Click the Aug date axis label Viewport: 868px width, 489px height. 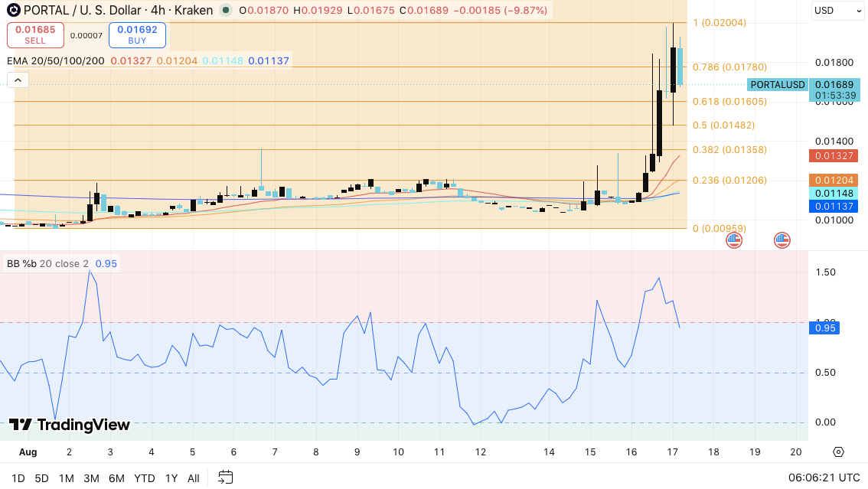(x=28, y=452)
